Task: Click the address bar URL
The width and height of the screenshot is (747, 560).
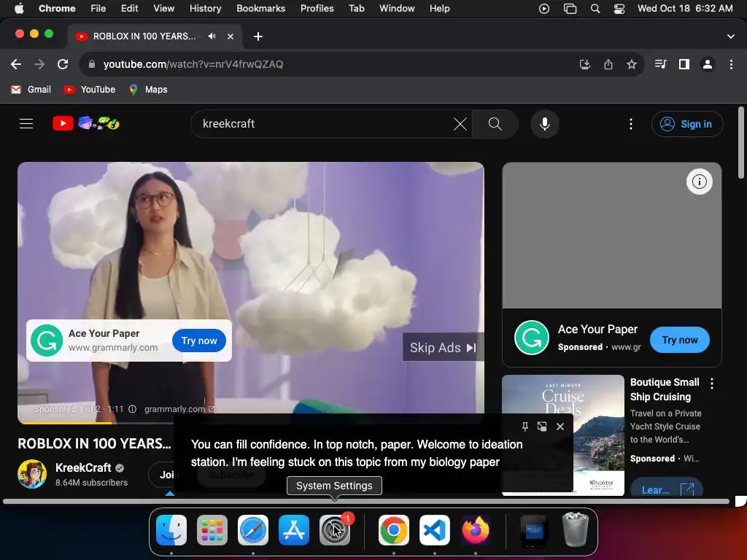Action: 193,64
